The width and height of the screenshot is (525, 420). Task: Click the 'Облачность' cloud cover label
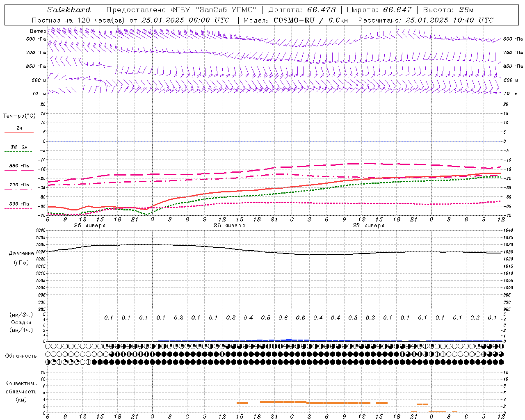(21, 356)
